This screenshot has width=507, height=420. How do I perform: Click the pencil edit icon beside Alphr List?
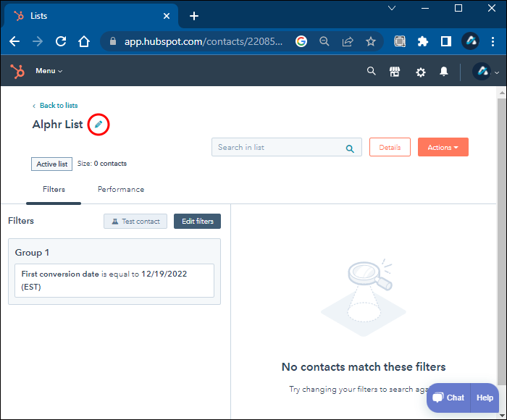(99, 124)
